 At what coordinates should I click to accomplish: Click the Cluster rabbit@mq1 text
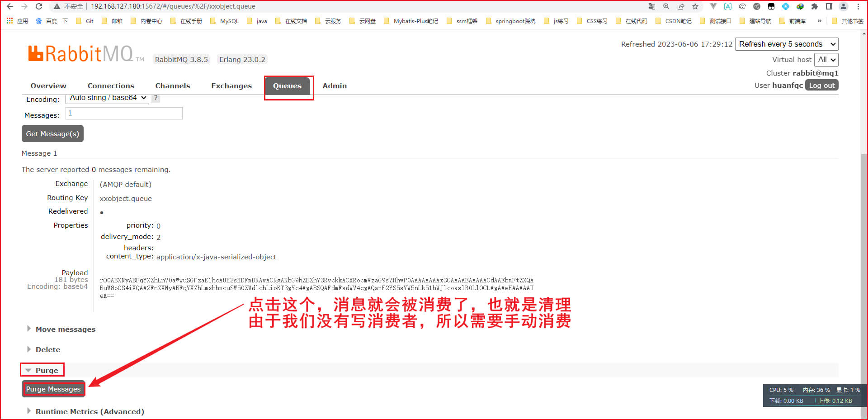(x=802, y=73)
